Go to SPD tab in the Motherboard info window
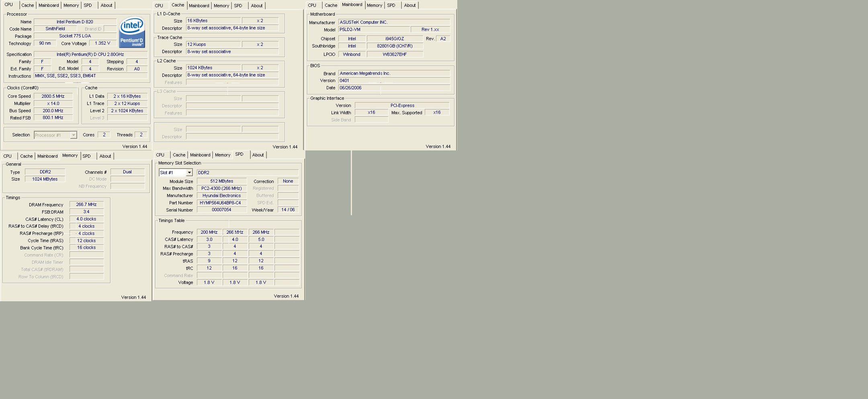Image resolution: width=868 pixels, height=399 pixels. (391, 5)
